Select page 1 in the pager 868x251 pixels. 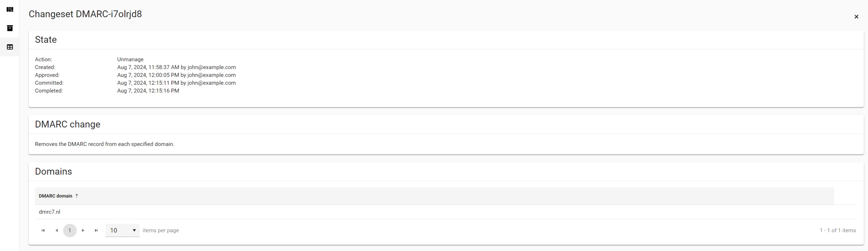70,230
